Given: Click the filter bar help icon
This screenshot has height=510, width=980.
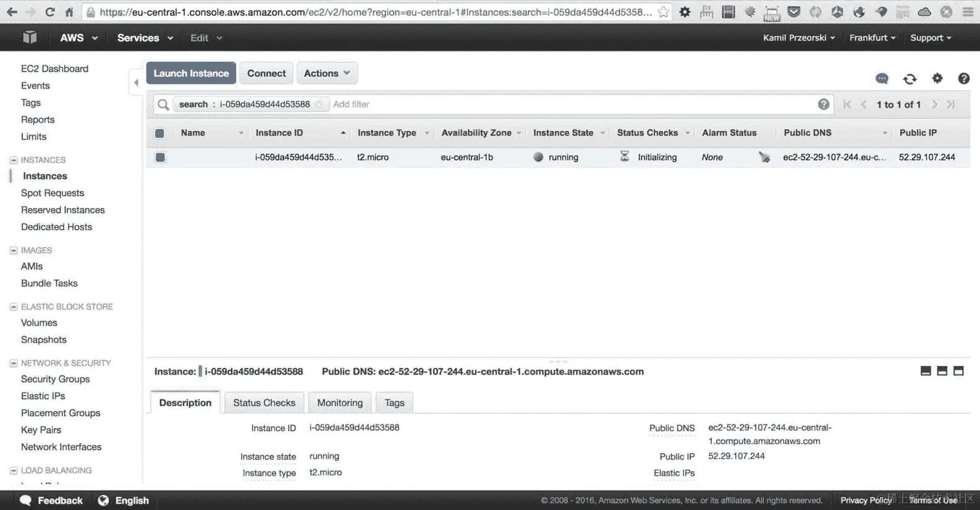Looking at the screenshot, I should 823,104.
